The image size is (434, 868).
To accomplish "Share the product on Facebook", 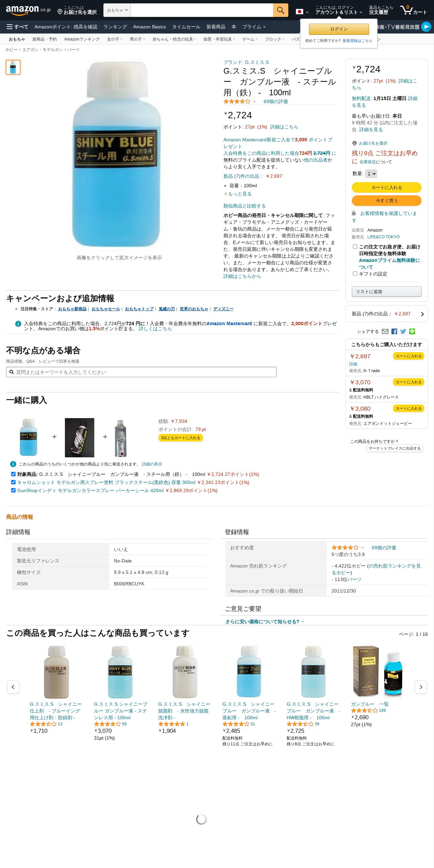I will 394,332.
